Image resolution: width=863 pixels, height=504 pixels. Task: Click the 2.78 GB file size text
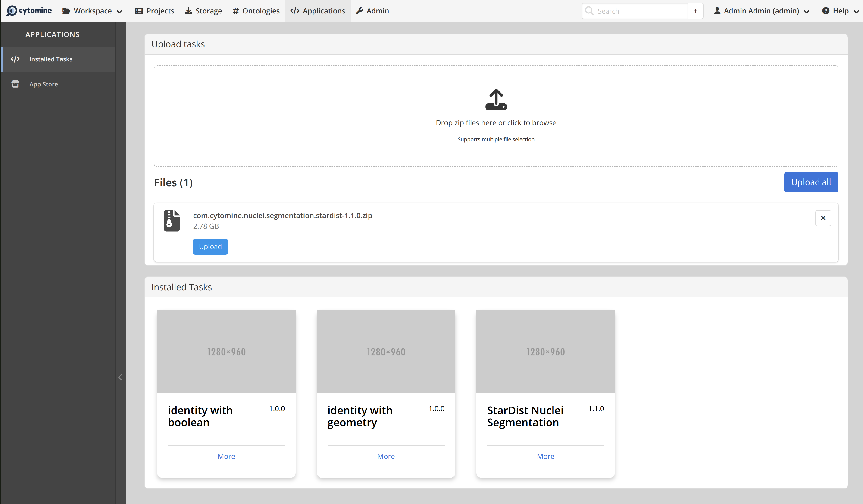206,226
